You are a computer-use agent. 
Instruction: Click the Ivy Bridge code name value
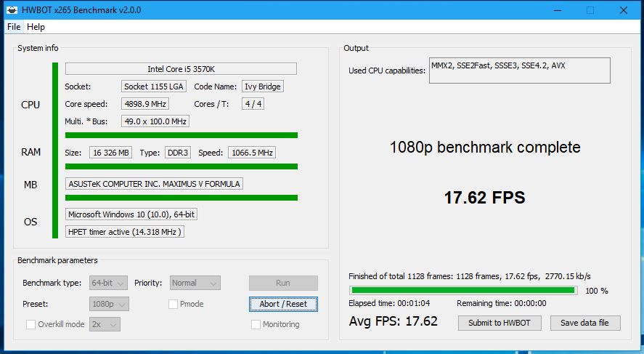[x=262, y=87]
